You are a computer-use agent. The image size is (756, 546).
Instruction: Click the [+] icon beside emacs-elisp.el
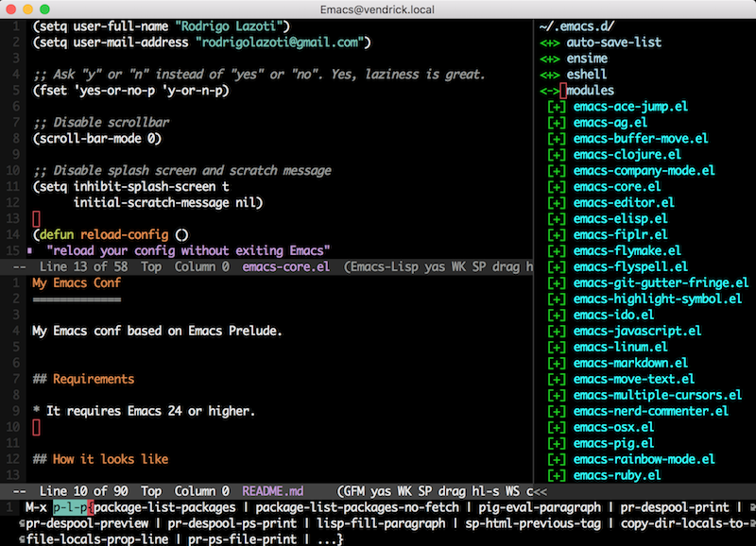(557, 219)
